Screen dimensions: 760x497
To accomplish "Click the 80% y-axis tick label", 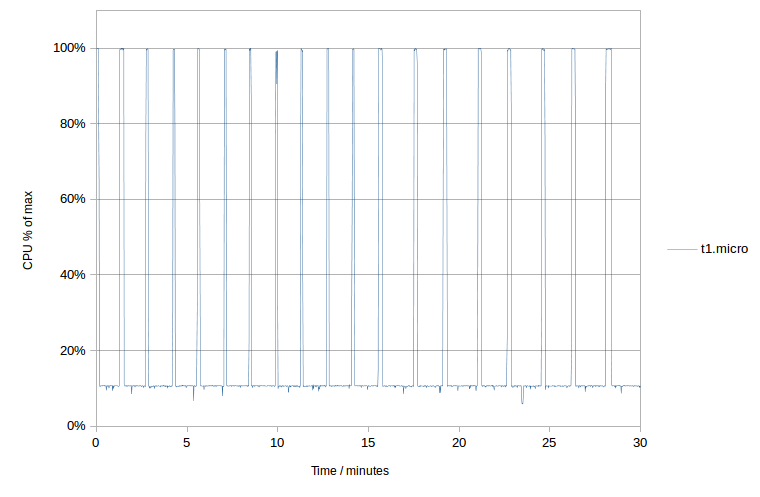I will (71, 124).
